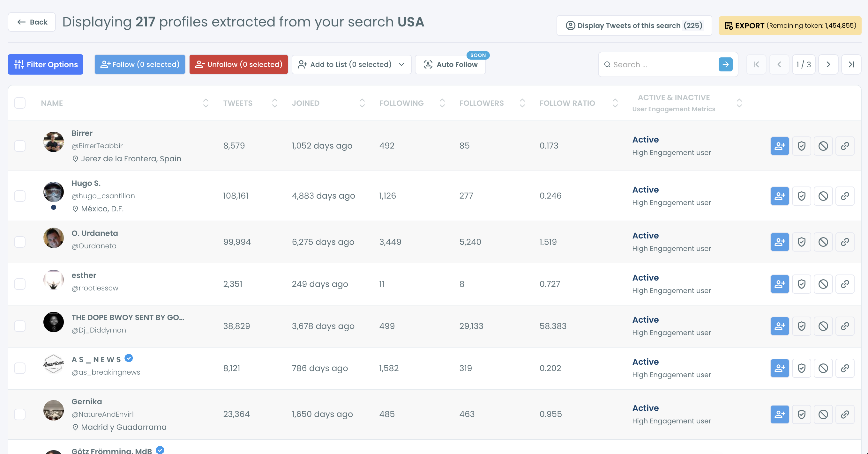
Task: Click the EXPORT button
Action: pos(790,26)
